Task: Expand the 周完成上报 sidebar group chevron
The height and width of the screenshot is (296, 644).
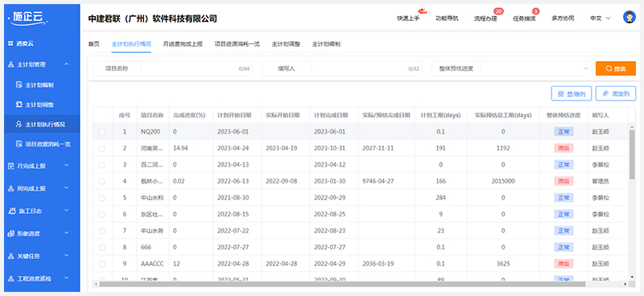Action: (x=67, y=188)
